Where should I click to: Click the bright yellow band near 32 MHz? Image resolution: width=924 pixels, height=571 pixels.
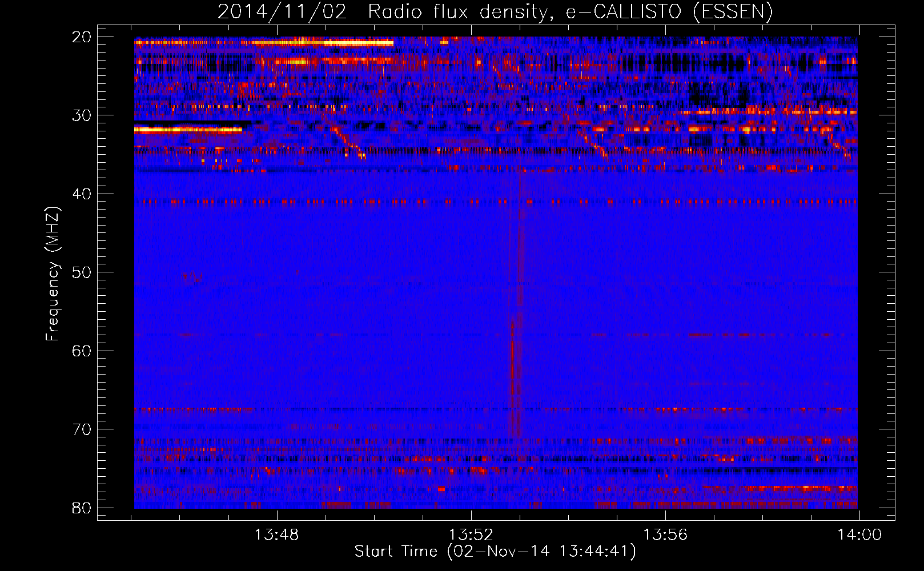[x=188, y=130]
